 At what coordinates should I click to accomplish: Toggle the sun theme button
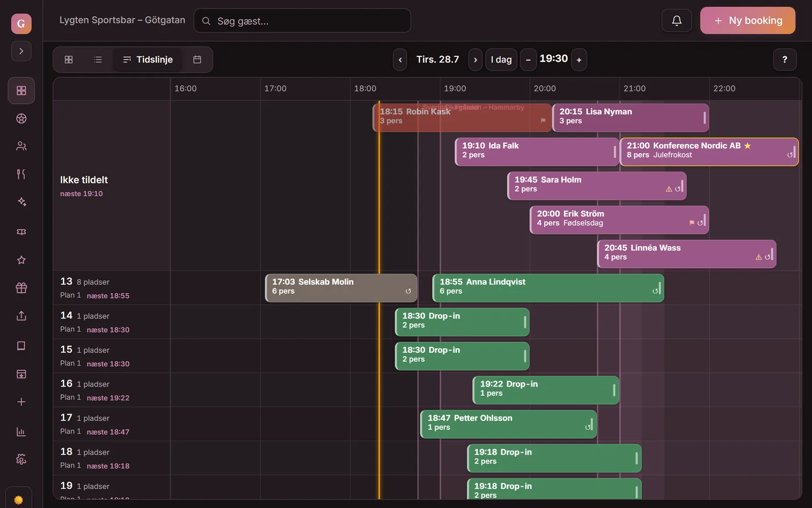click(19, 499)
